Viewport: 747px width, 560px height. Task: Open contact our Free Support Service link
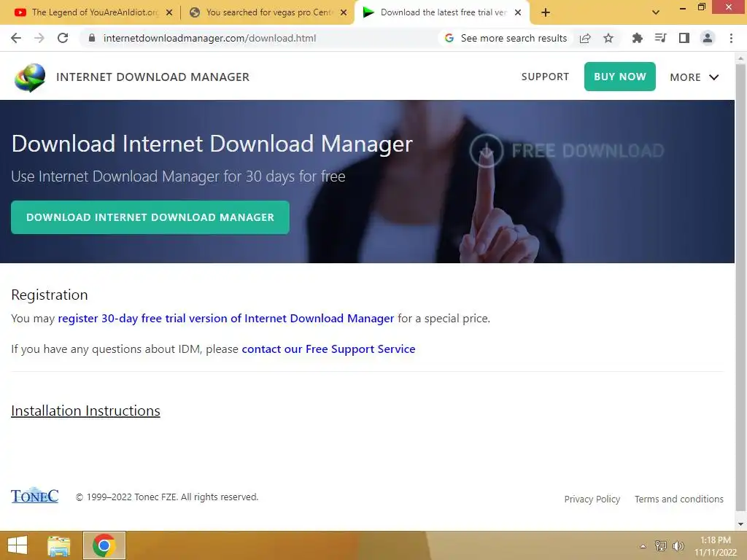pyautogui.click(x=328, y=349)
